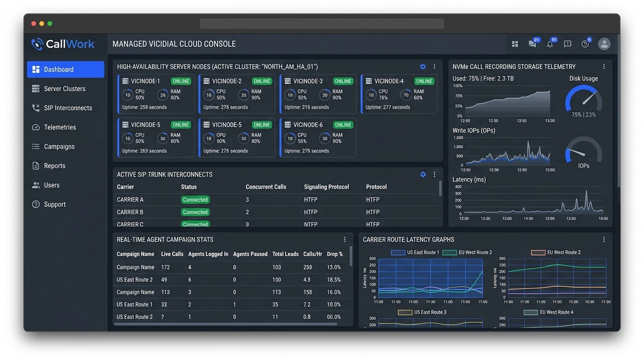The image size is (644, 359).
Task: Select VICINODE-4 RAM gauge showing 70
Action: (406, 95)
